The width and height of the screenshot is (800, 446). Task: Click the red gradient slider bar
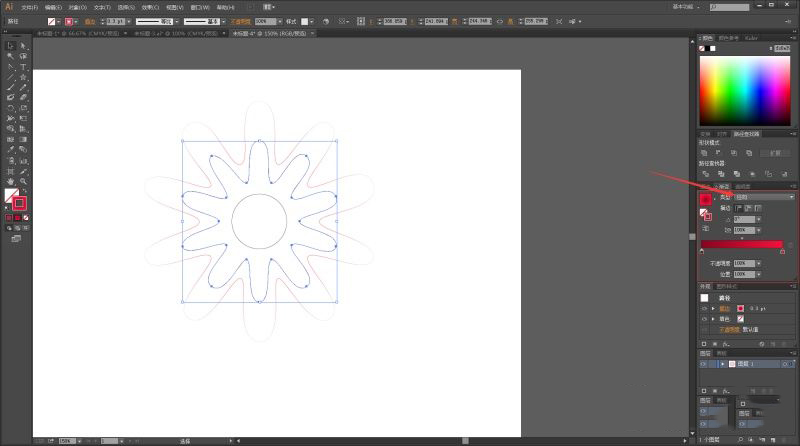coord(742,244)
